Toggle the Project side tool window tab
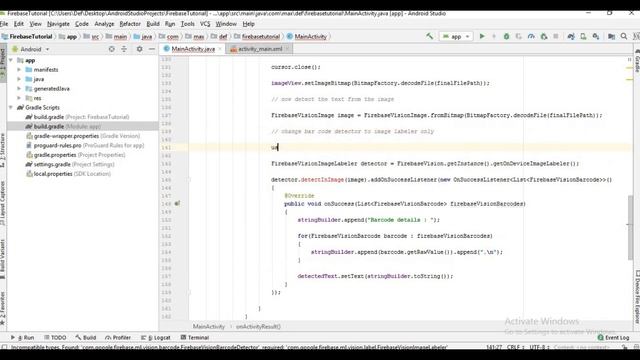The image size is (640, 360). pos(3,63)
